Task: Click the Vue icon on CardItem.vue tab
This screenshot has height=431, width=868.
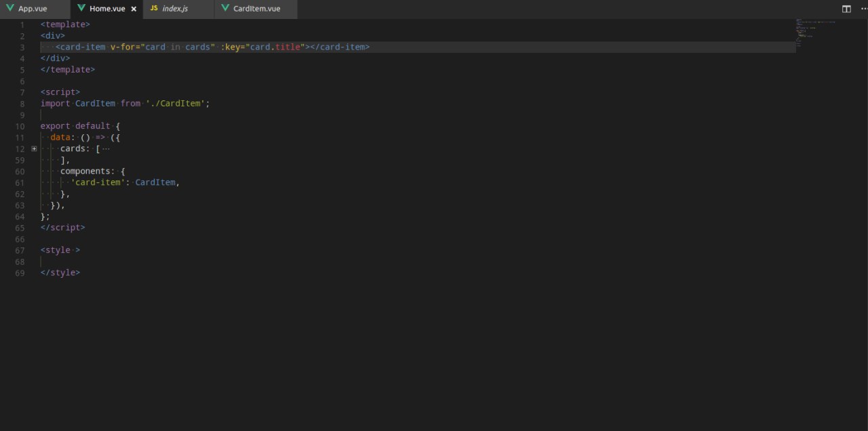Action: tap(225, 9)
